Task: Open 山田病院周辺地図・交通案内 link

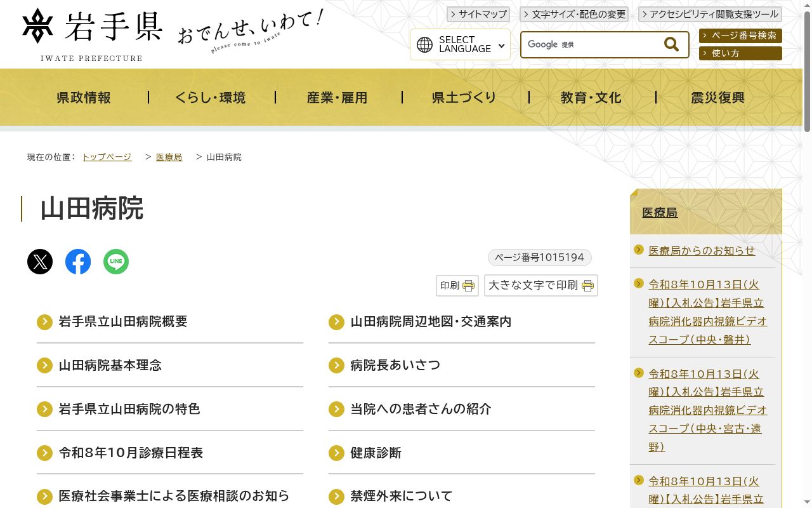Action: pos(431,322)
